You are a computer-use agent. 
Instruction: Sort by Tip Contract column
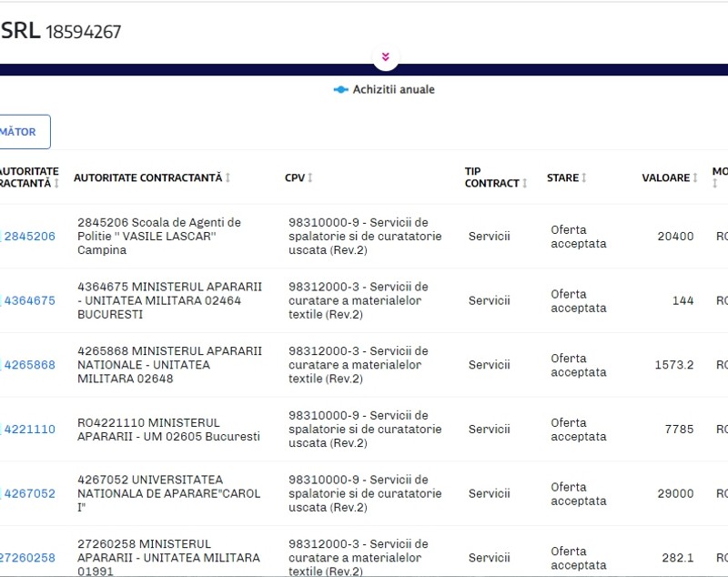point(525,183)
